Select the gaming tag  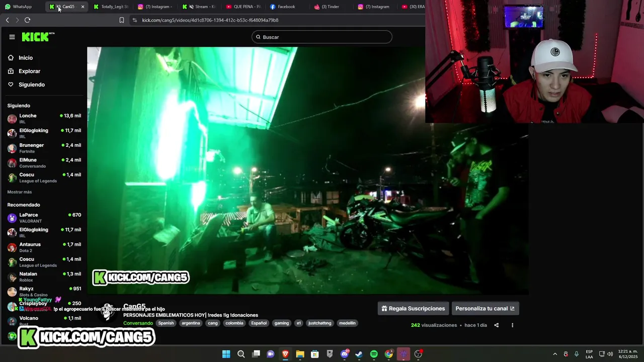282,323
